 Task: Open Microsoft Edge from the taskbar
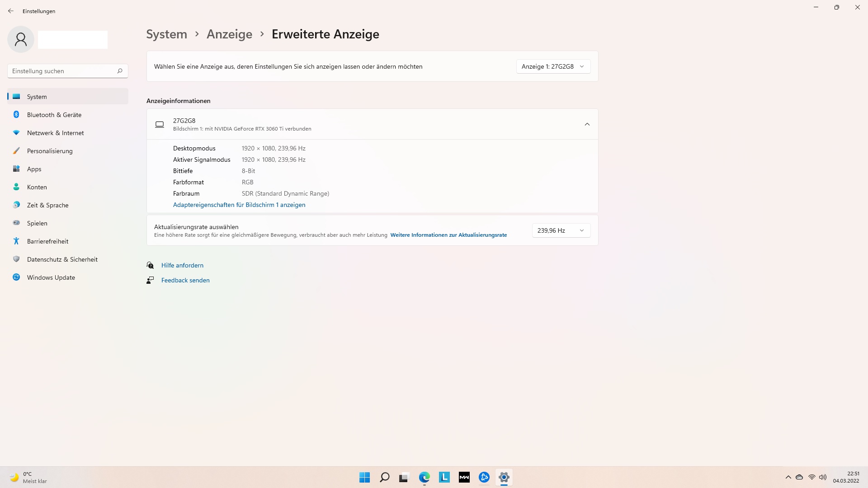[424, 477]
